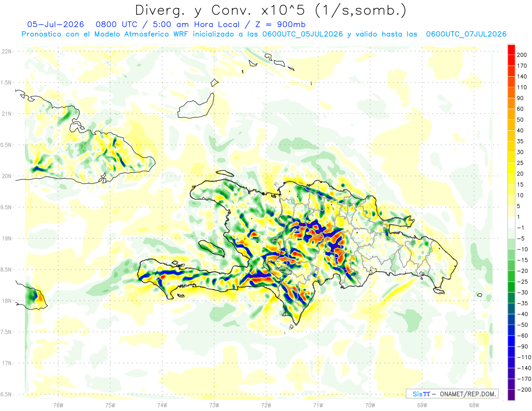Click the '8.5N' latitude label
The width and height of the screenshot is (532, 411).
tap(7, 270)
